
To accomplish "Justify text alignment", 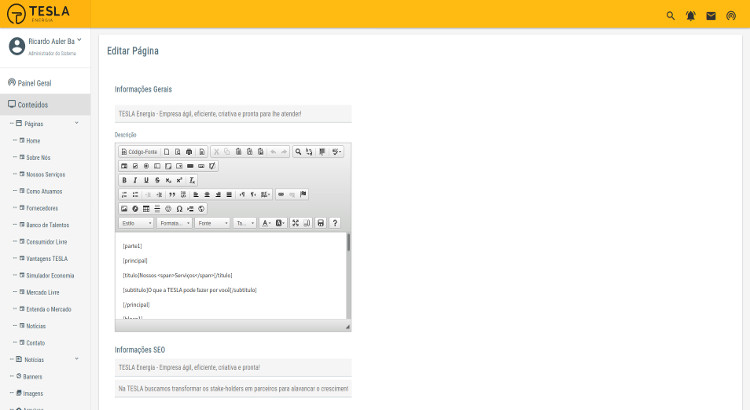I will pos(229,195).
